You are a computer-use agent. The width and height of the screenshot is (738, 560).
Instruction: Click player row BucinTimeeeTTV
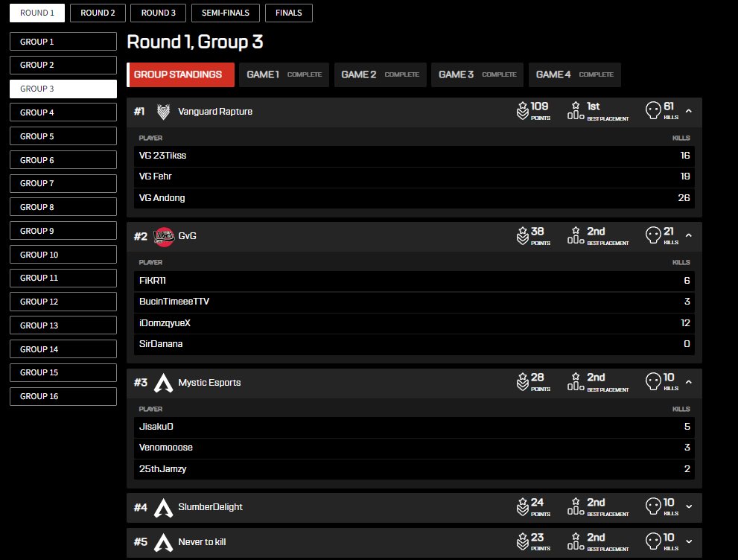[414, 302]
